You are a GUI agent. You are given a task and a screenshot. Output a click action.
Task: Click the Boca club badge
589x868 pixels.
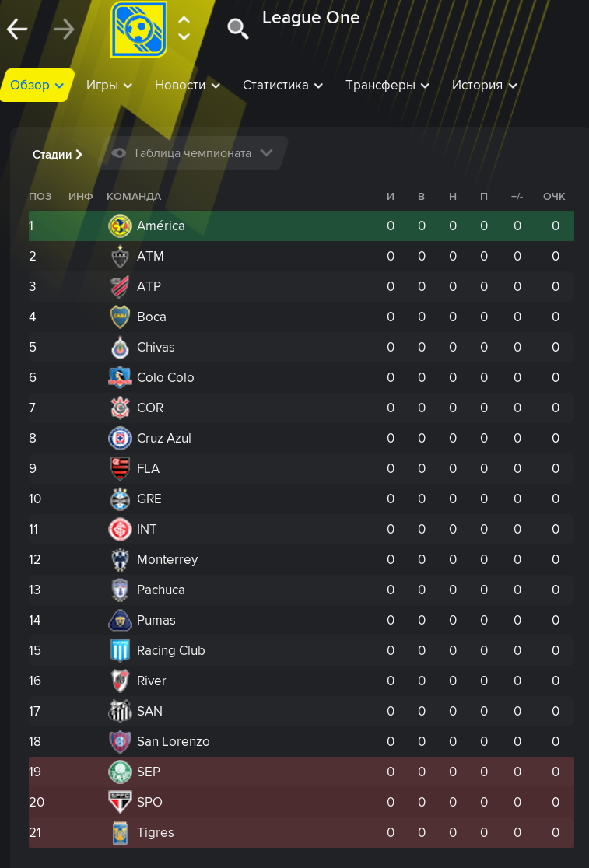[120, 317]
